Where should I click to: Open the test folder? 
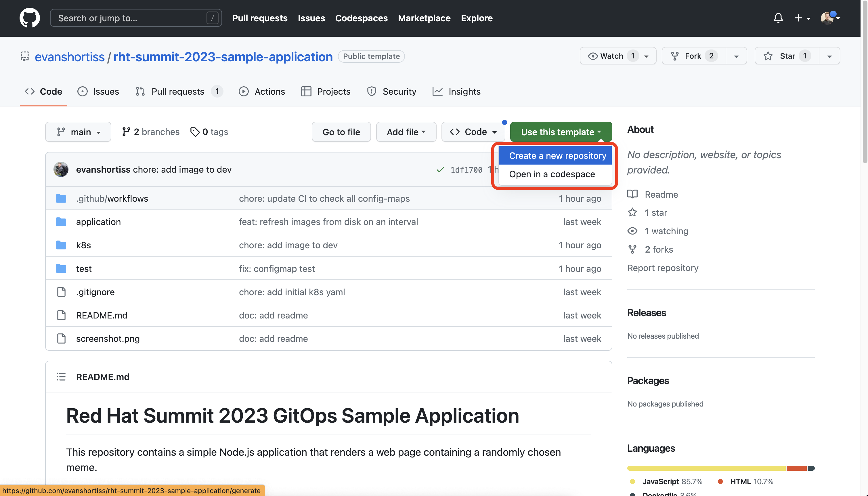tap(84, 268)
